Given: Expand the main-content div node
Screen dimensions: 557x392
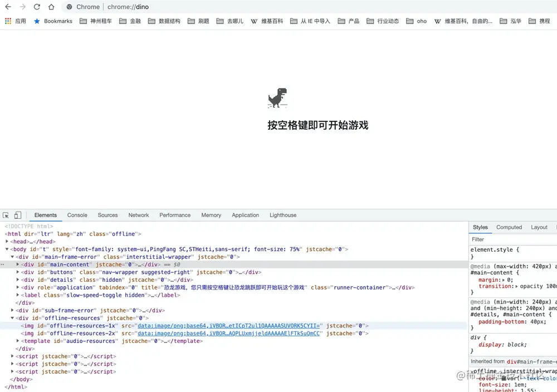Looking at the screenshot, I should pos(18,264).
